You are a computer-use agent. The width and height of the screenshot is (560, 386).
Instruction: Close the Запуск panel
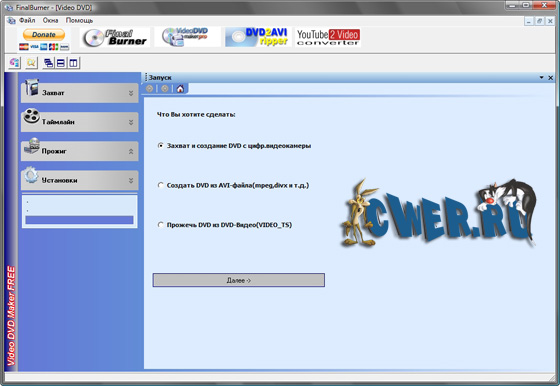(551, 77)
